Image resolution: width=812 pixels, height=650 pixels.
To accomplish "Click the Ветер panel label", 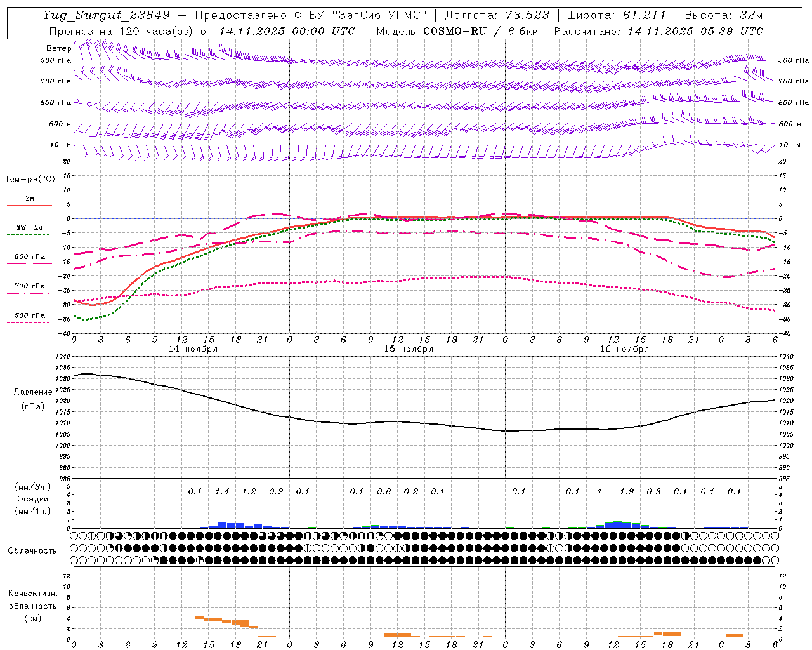I will 58,48.
